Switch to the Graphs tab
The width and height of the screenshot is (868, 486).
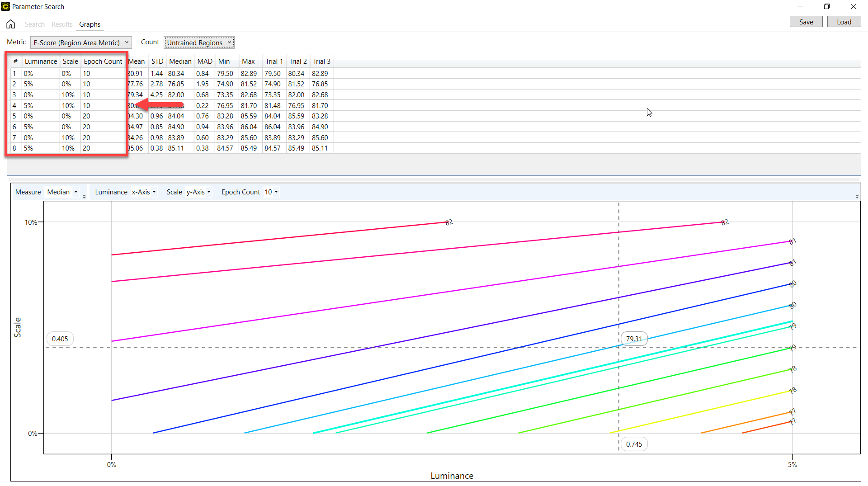[90, 24]
